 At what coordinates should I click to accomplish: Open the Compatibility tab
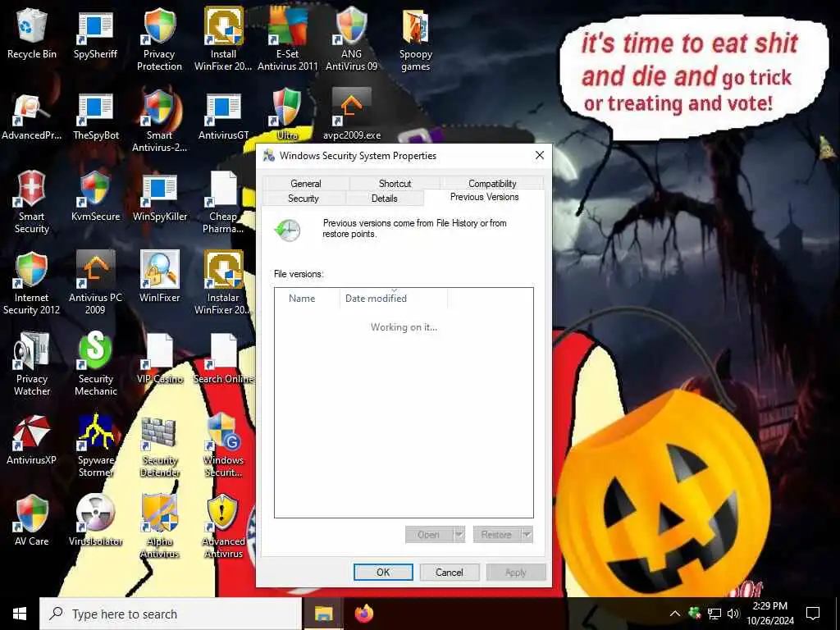[492, 183]
